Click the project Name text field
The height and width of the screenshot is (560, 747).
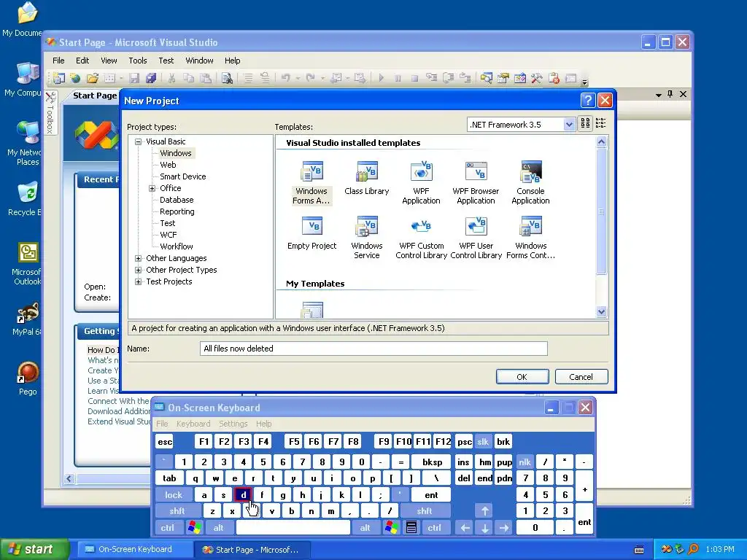373,349
